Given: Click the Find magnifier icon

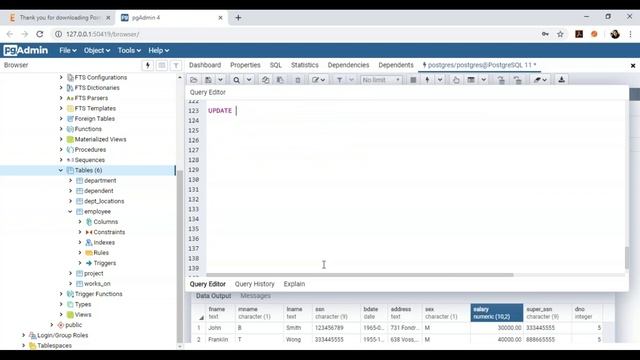Looking at the screenshot, I should pyautogui.click(x=236, y=80).
